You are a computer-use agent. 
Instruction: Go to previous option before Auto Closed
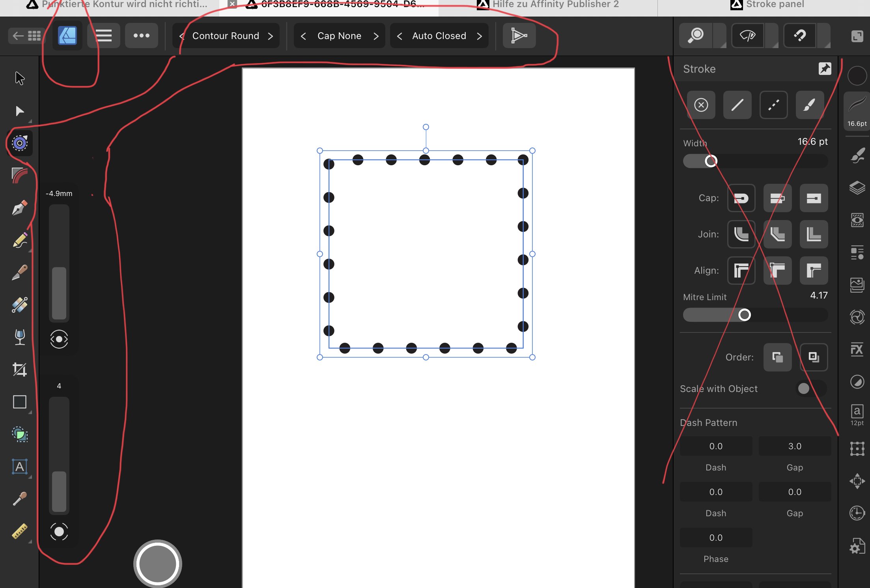point(400,36)
